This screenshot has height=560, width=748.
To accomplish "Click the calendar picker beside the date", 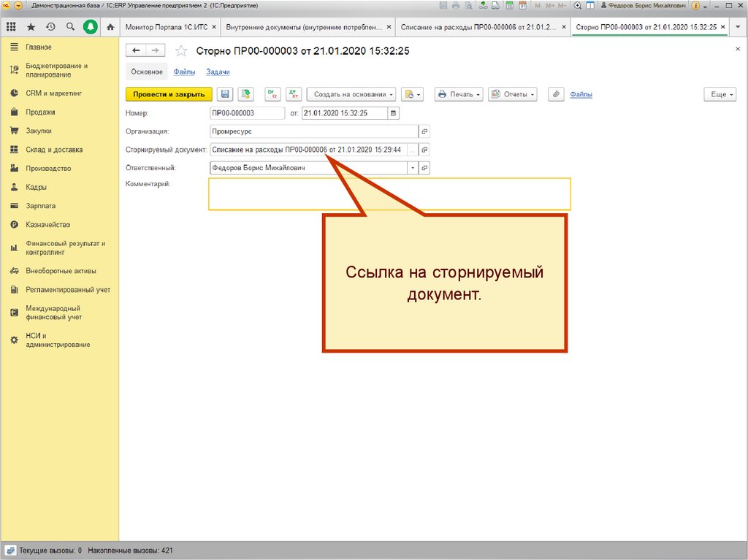I will (394, 113).
